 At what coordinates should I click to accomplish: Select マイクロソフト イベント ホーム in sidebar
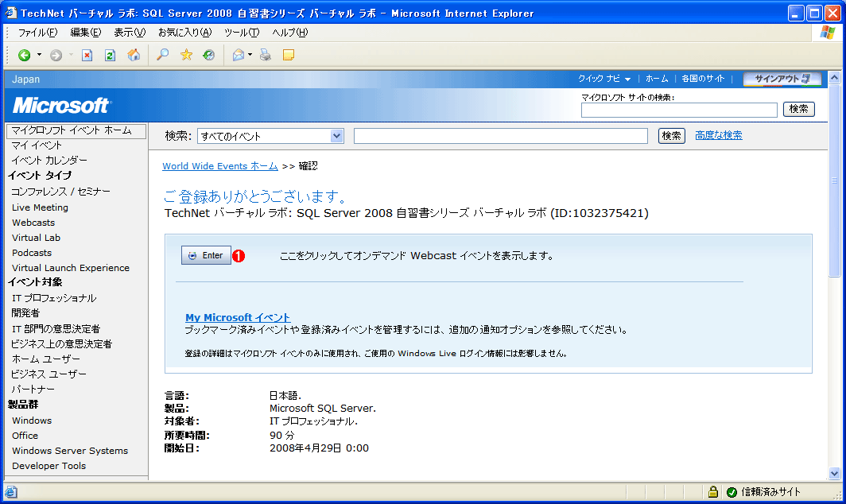click(76, 130)
